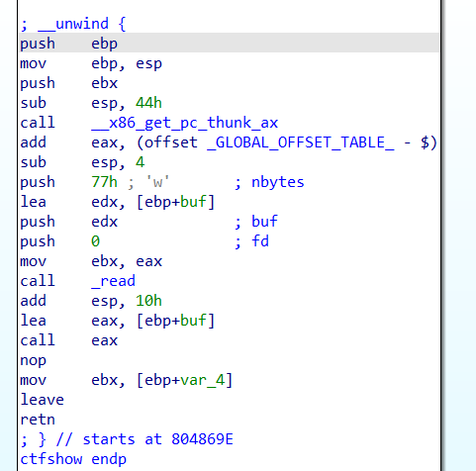This screenshot has width=476, height=471.
Task: Click the '; __unwind {' comment line
Action: [x=73, y=24]
